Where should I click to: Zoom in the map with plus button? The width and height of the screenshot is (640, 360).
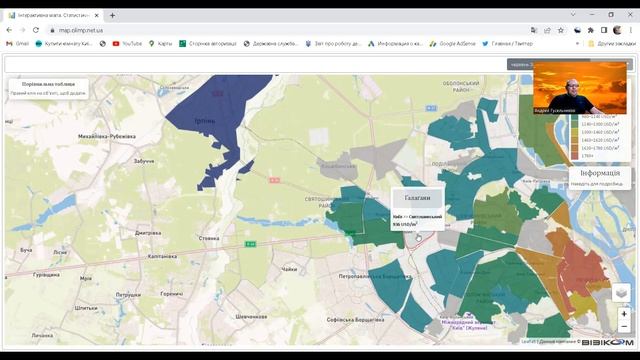(x=624, y=314)
